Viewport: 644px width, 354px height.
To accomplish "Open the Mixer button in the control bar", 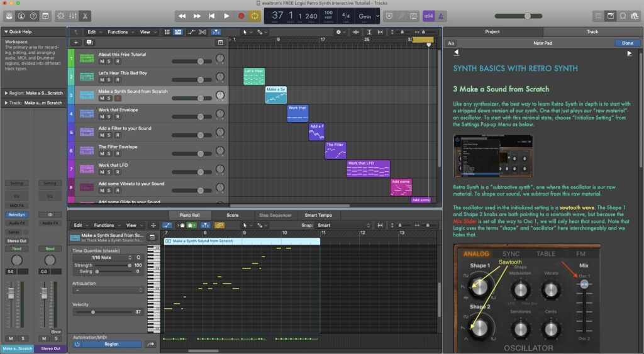I will click(x=73, y=16).
